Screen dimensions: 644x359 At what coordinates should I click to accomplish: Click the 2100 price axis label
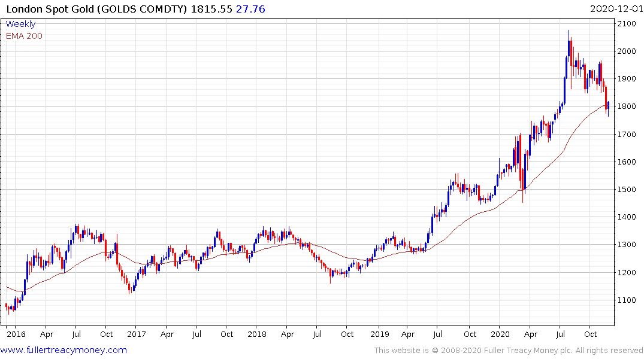[627, 24]
